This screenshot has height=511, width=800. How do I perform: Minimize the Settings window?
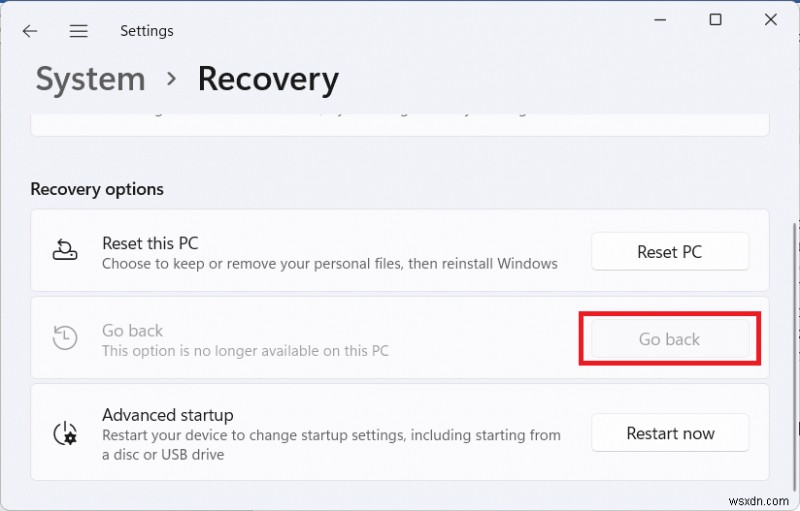point(661,20)
